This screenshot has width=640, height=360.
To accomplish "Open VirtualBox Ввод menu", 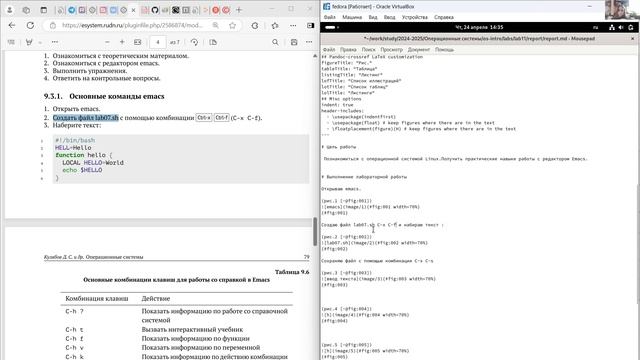I will 389,17.
